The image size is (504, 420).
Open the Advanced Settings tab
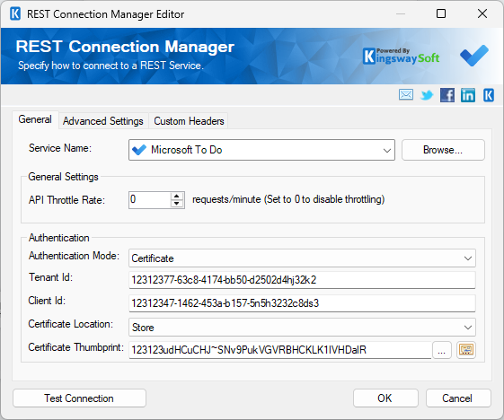point(103,121)
